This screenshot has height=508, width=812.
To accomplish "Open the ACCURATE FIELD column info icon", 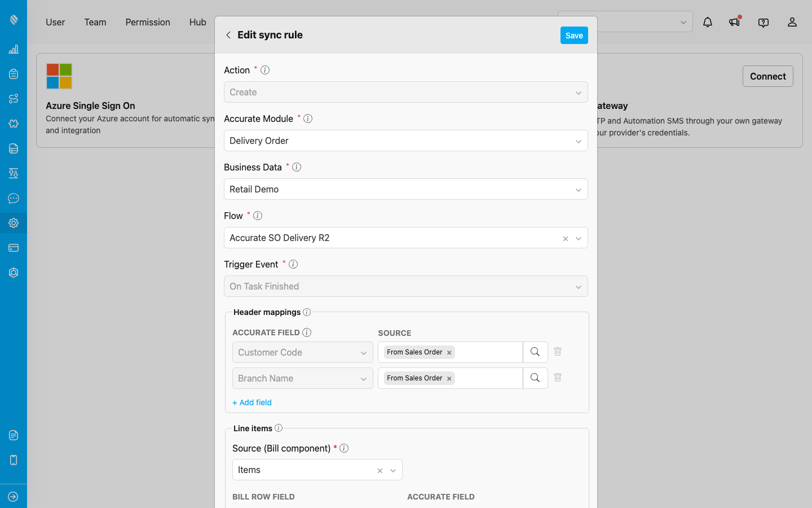I will click(307, 332).
